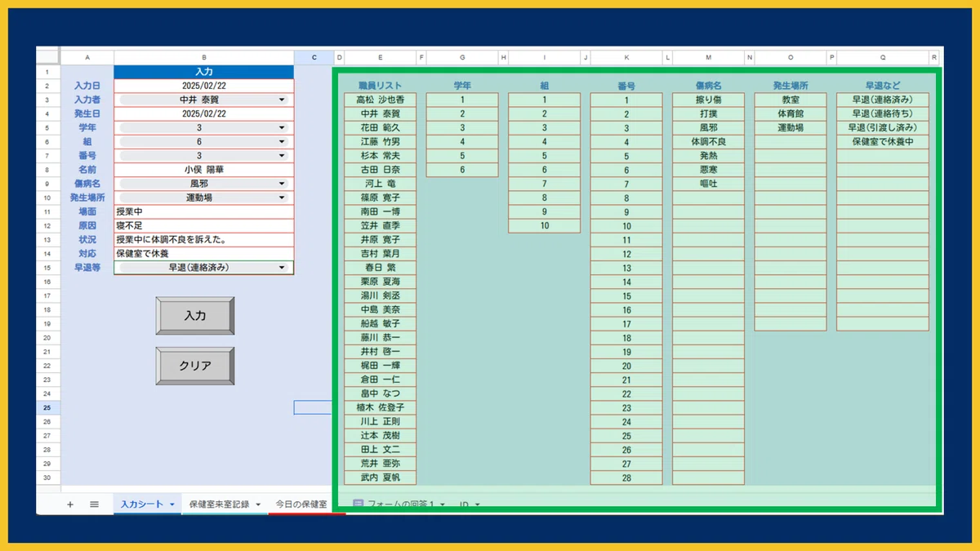Click the 名前 cell with 小俣 陽華
The width and height of the screenshot is (980, 551).
tap(203, 170)
